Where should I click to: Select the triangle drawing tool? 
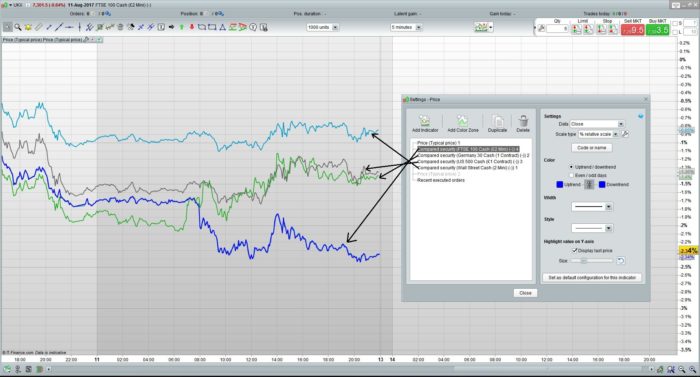[222, 28]
